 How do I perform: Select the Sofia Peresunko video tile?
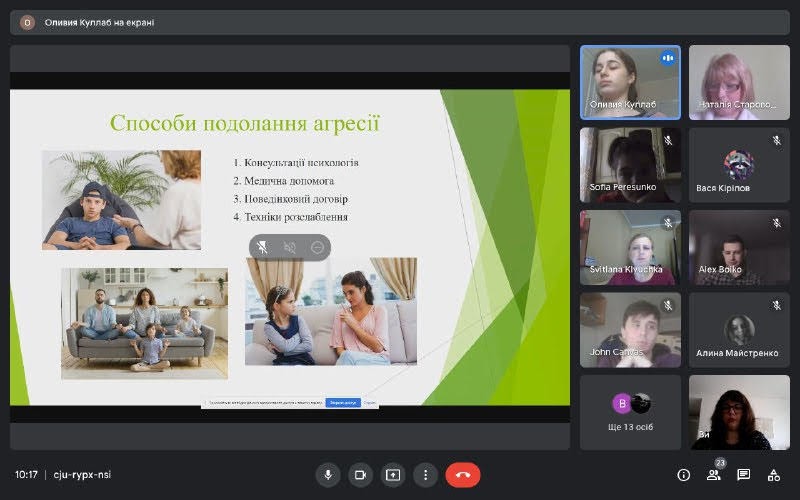click(x=630, y=165)
